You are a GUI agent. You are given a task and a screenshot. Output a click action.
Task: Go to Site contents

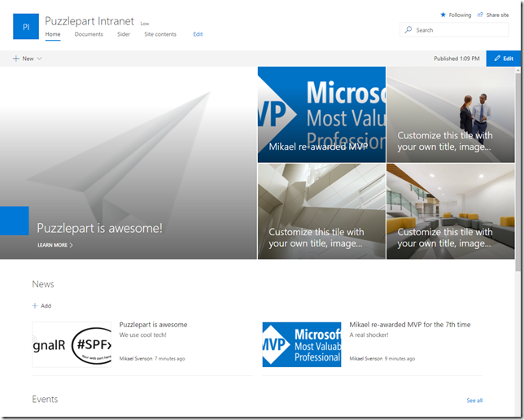160,34
